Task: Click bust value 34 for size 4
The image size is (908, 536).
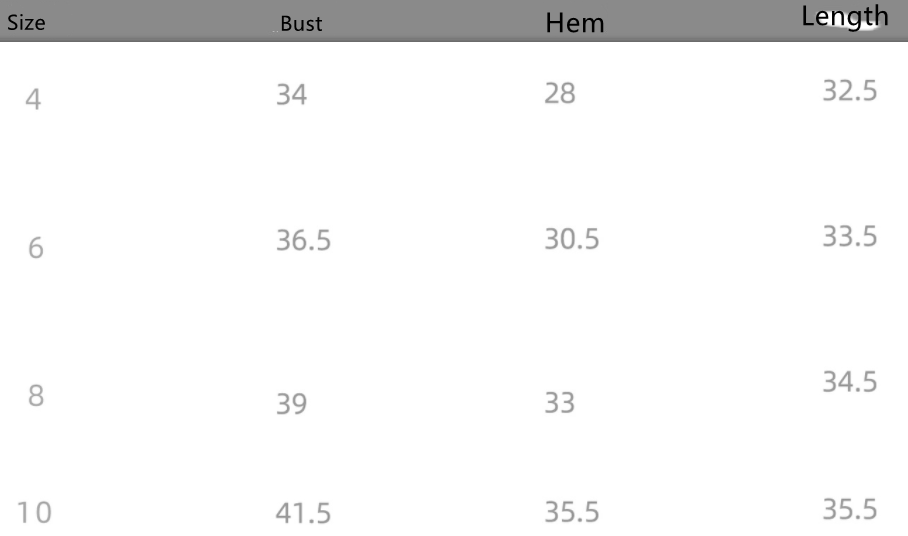Action: 292,95
